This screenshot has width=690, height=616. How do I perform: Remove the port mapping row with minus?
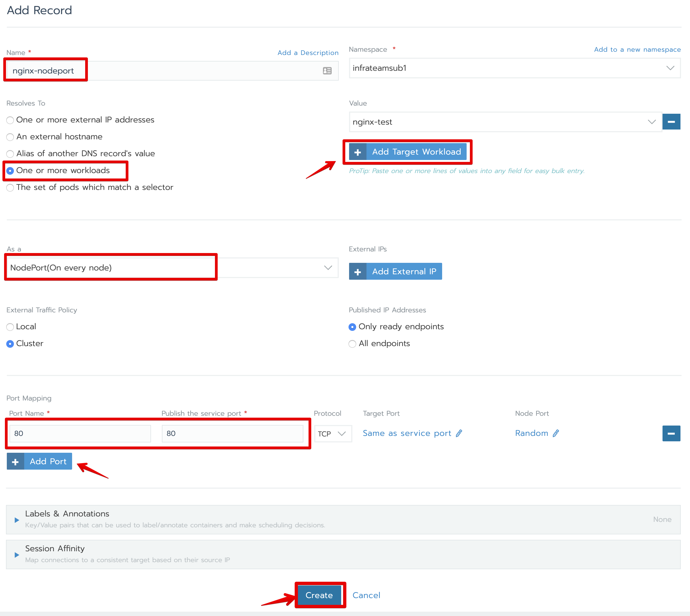(x=671, y=434)
